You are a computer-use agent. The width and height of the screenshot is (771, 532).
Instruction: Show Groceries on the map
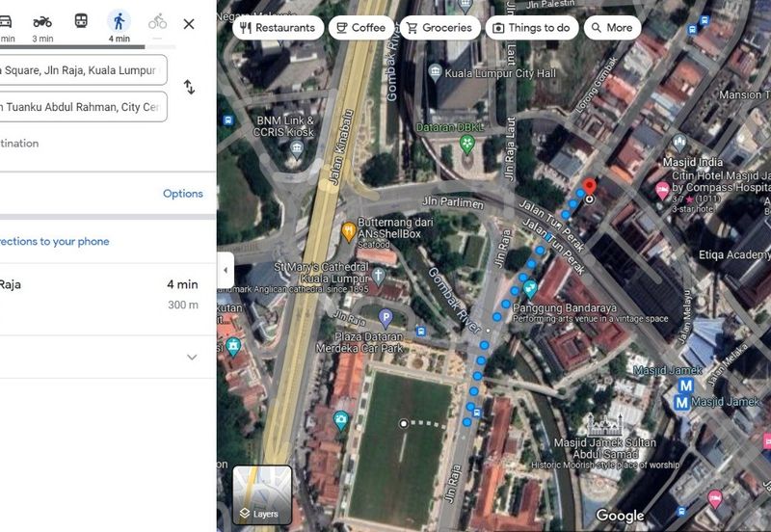438,28
